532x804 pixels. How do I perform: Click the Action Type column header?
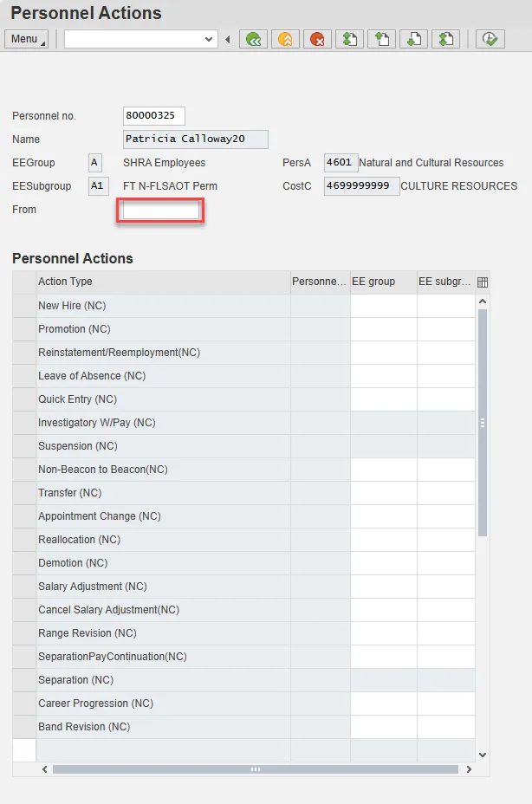[163, 282]
